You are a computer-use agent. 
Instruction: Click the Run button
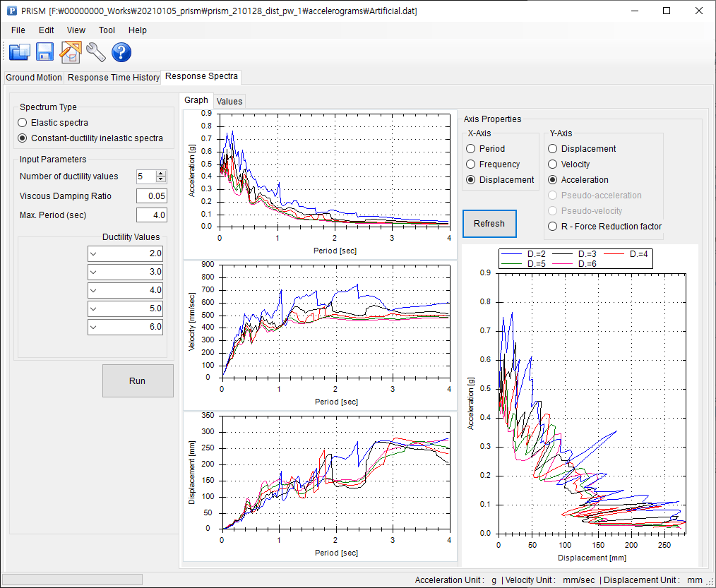pos(138,380)
